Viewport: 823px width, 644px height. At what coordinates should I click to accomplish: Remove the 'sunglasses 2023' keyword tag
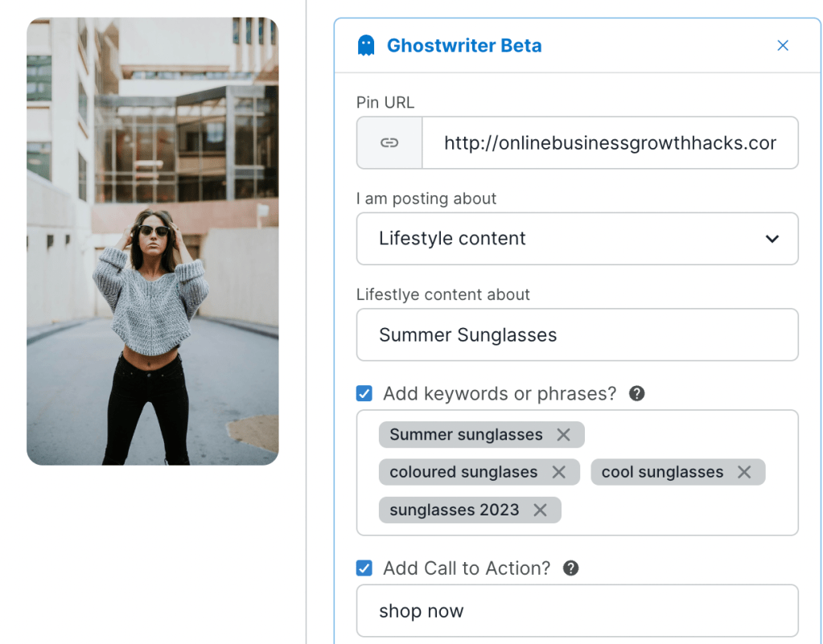point(540,511)
